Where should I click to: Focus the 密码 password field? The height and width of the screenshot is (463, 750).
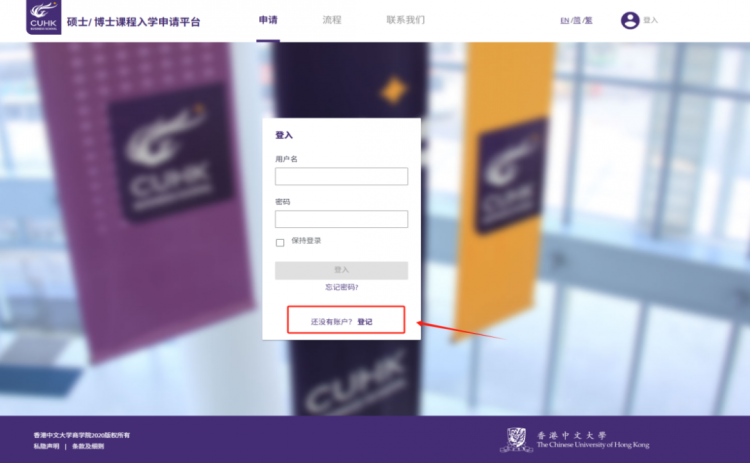point(341,219)
